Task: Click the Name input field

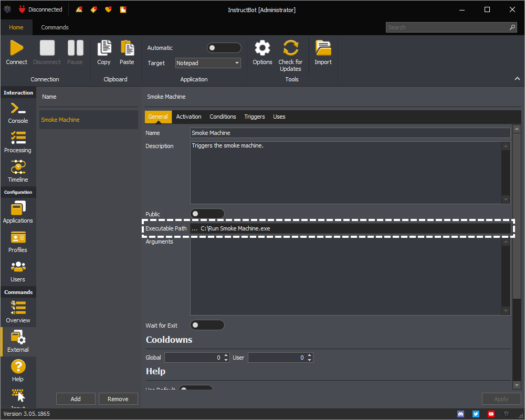Action: tap(350, 133)
